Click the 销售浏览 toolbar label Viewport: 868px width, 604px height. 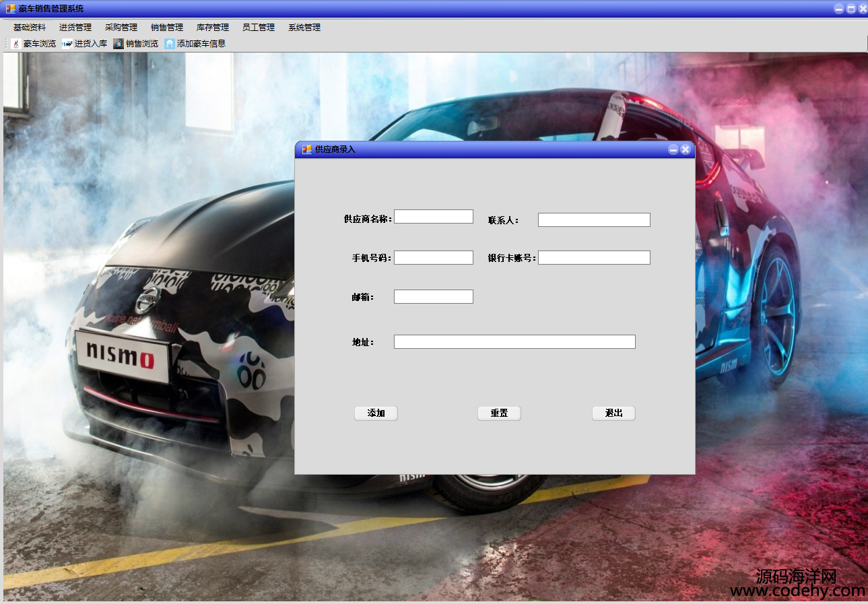pos(142,44)
